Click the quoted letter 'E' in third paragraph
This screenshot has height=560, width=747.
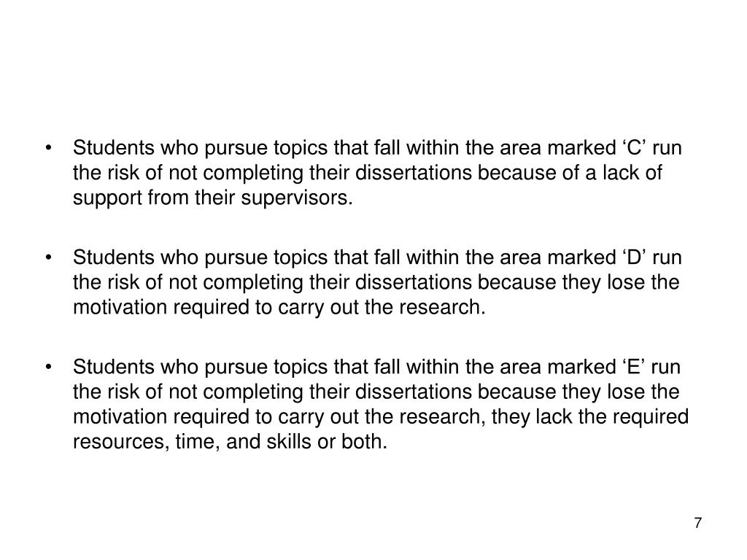click(x=634, y=367)
